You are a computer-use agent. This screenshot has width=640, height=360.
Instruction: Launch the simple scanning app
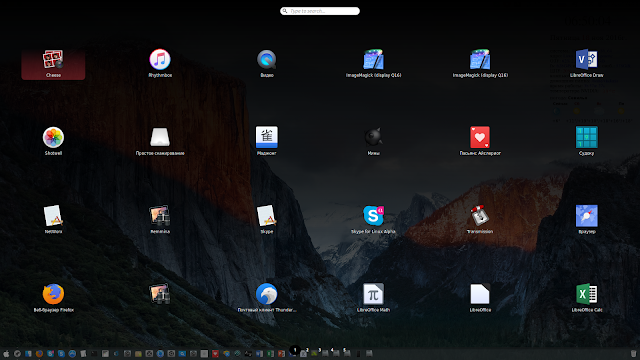160,138
